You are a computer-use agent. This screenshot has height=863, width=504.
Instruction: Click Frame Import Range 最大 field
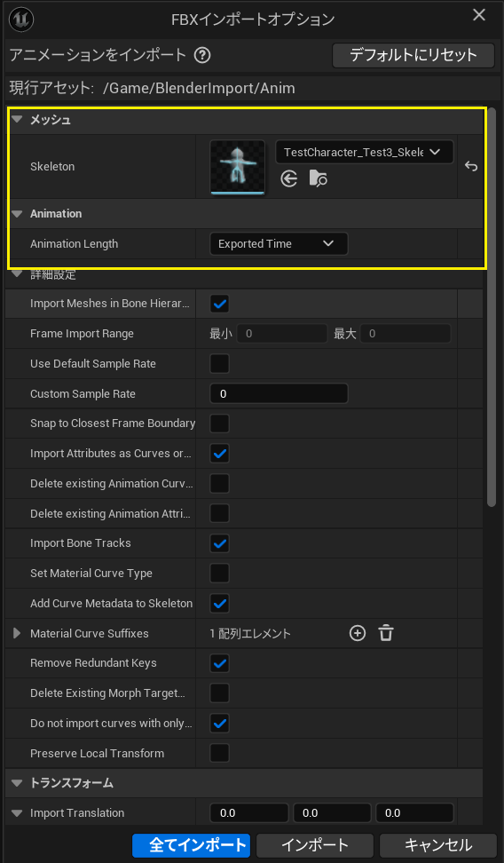point(406,334)
